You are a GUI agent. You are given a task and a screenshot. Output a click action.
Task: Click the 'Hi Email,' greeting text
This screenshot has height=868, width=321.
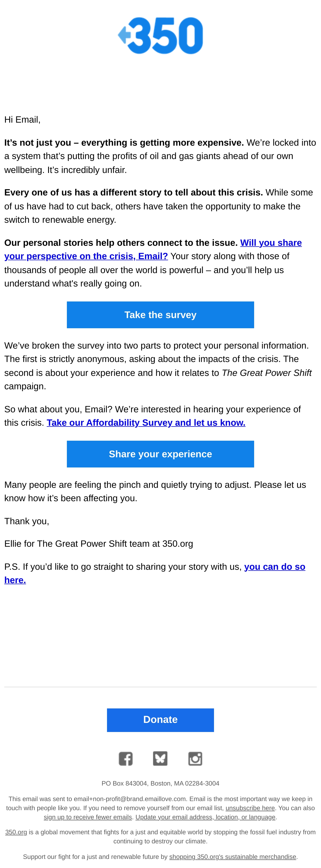pos(22,120)
